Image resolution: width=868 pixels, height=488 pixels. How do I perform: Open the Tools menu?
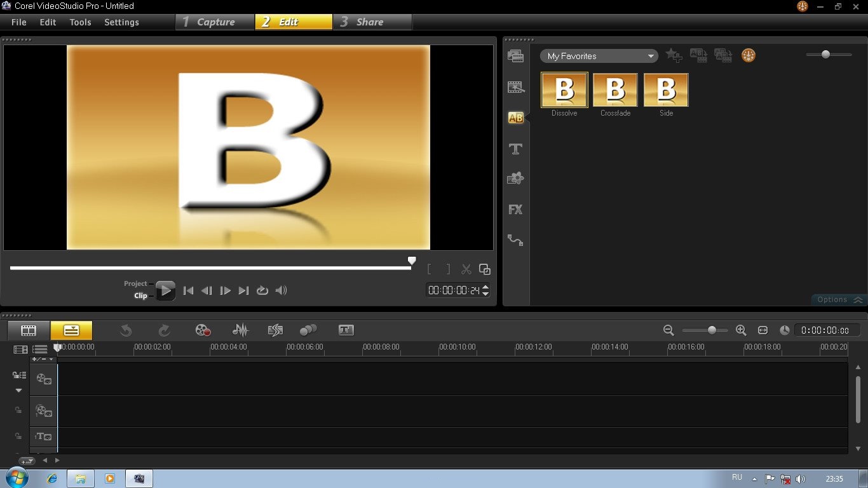(x=80, y=22)
